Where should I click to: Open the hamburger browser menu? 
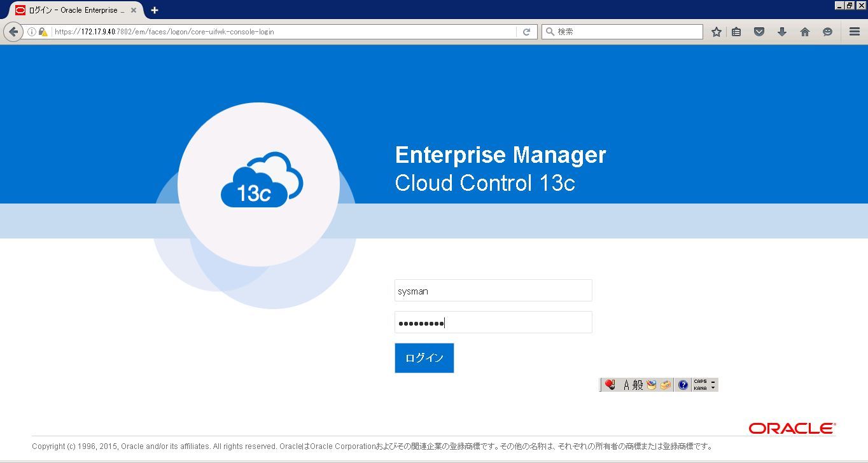tap(855, 32)
